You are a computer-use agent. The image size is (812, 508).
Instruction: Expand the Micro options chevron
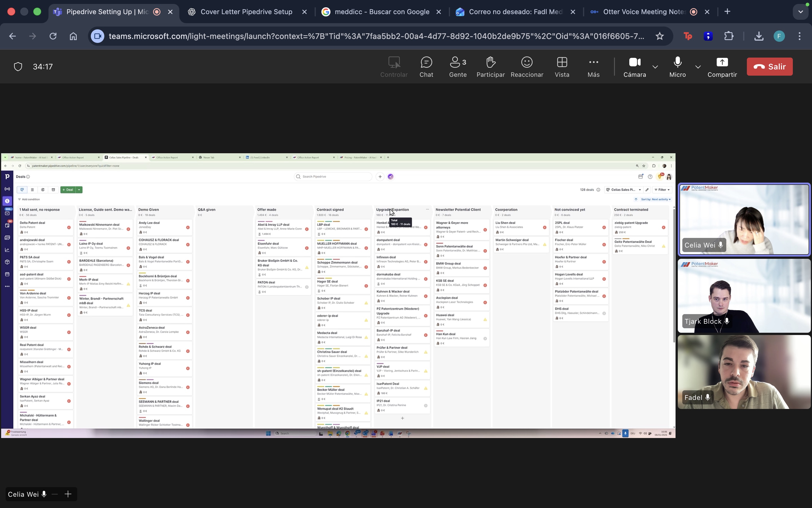[x=698, y=67]
